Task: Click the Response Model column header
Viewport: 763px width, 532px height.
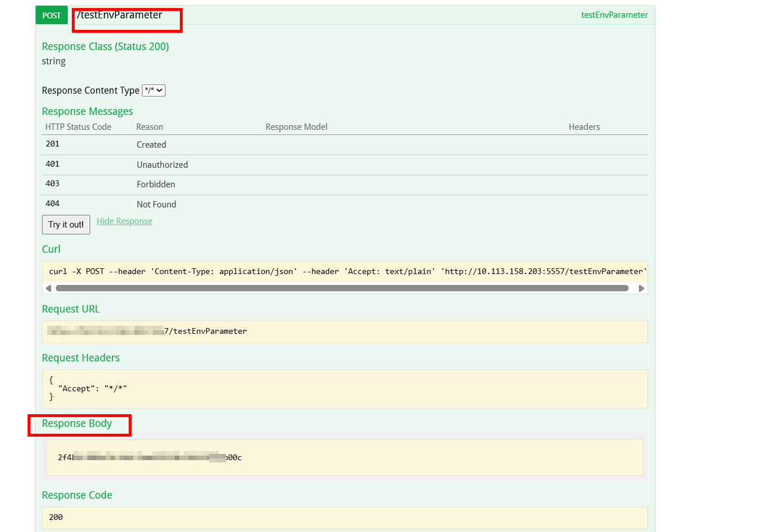Action: tap(296, 127)
